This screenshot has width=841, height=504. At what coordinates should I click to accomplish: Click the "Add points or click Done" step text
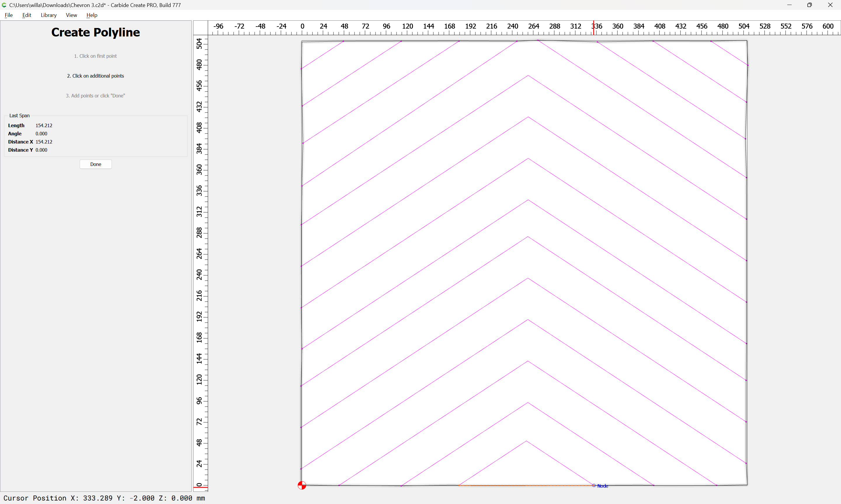[x=95, y=96]
